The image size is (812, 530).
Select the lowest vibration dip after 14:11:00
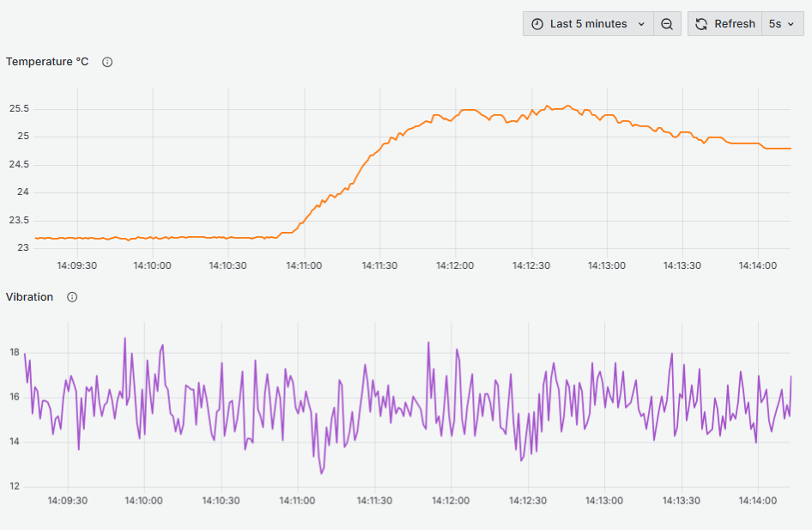click(322, 472)
